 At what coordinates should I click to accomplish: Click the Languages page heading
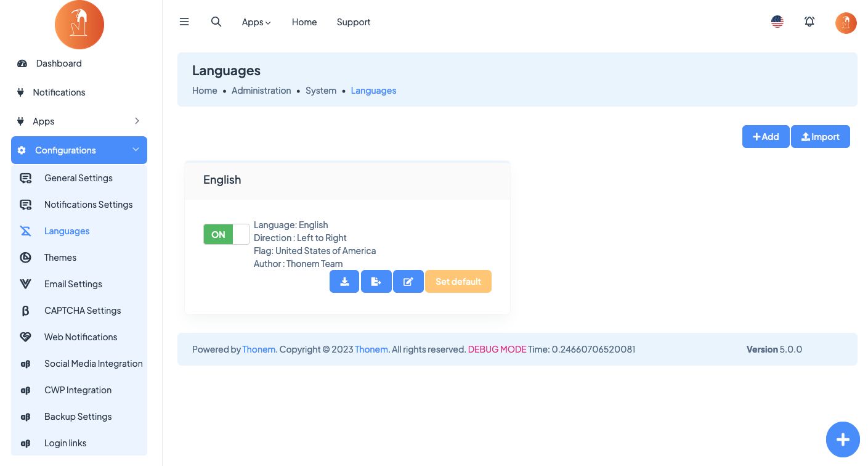point(226,71)
